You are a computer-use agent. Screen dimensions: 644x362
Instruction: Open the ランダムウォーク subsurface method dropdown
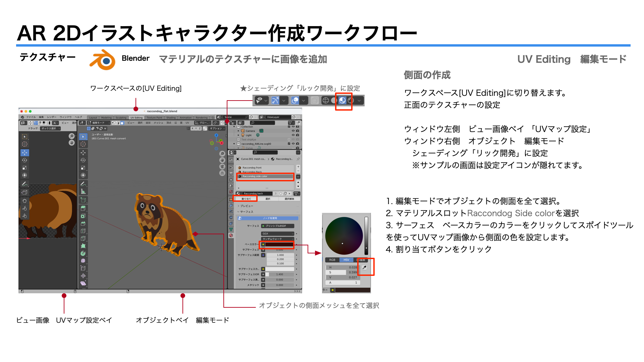coord(278,239)
